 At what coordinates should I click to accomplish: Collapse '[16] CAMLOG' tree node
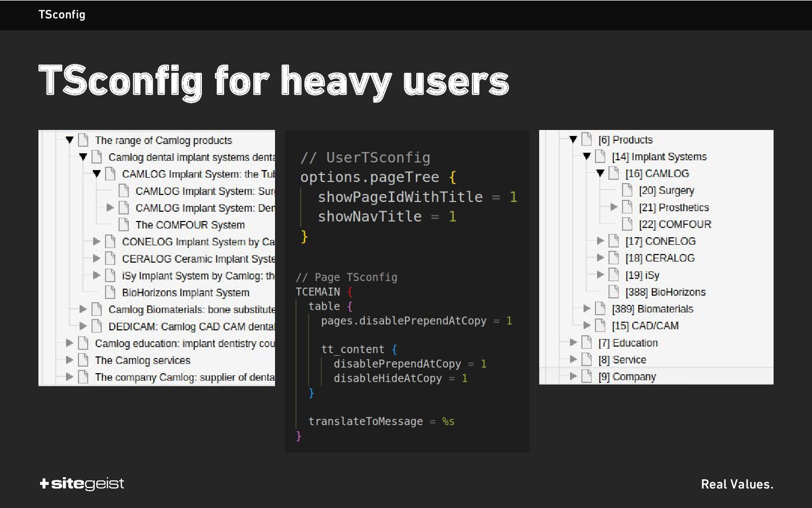tap(600, 173)
